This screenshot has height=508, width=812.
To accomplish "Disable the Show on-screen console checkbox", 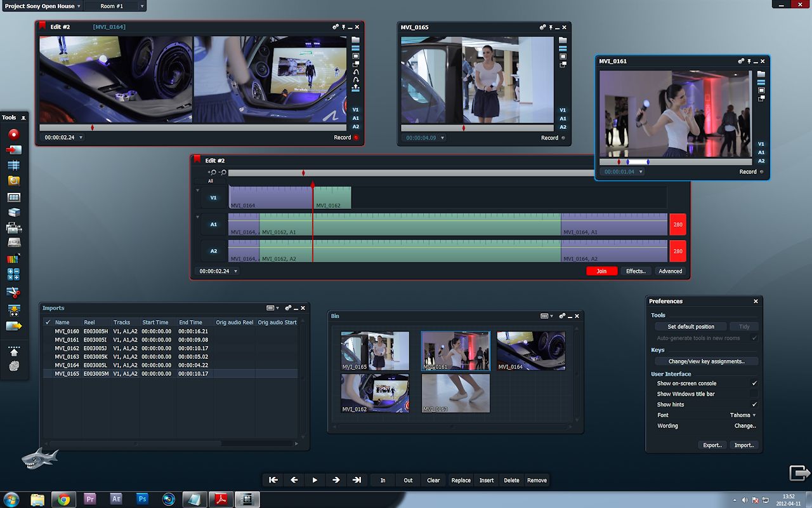I will click(754, 384).
